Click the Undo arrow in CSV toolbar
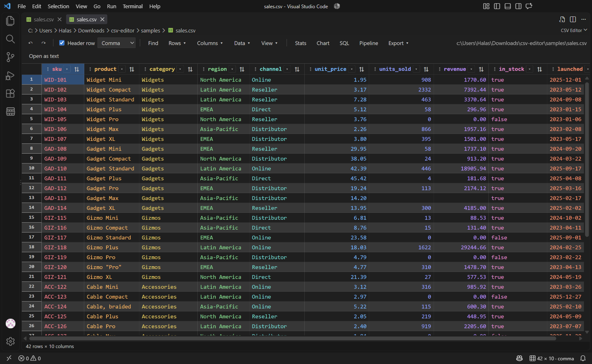The height and width of the screenshot is (364, 592). (x=30, y=43)
